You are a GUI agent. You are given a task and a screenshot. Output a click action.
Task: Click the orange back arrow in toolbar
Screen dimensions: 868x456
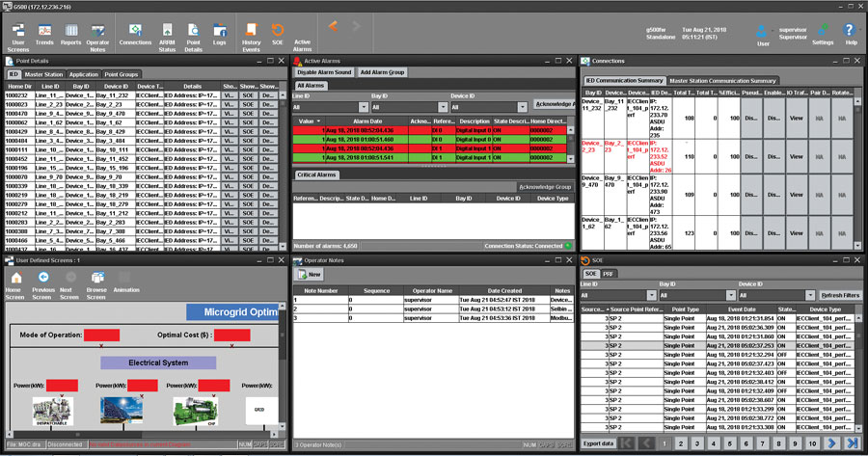click(333, 25)
